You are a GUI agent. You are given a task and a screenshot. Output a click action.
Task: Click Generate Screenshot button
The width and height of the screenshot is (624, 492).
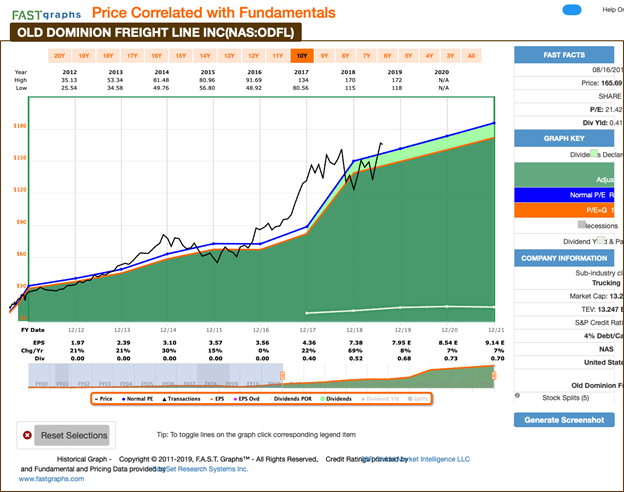564,420
